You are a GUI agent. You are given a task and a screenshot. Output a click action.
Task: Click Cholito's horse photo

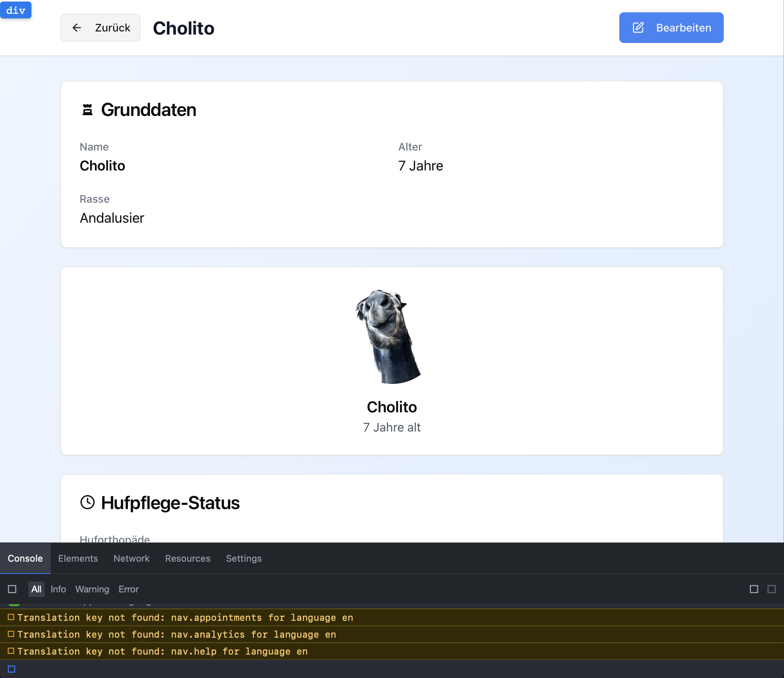(x=389, y=337)
